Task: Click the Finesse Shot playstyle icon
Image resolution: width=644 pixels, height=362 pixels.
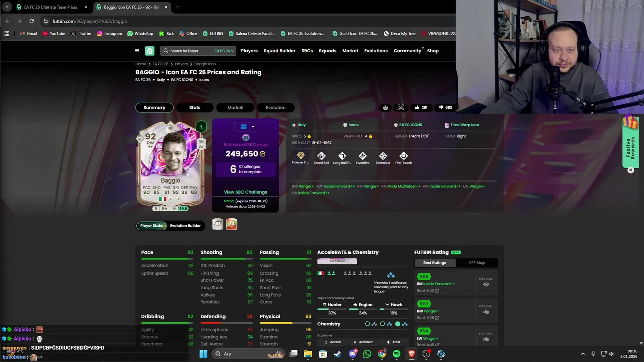Action: pyautogui.click(x=301, y=156)
